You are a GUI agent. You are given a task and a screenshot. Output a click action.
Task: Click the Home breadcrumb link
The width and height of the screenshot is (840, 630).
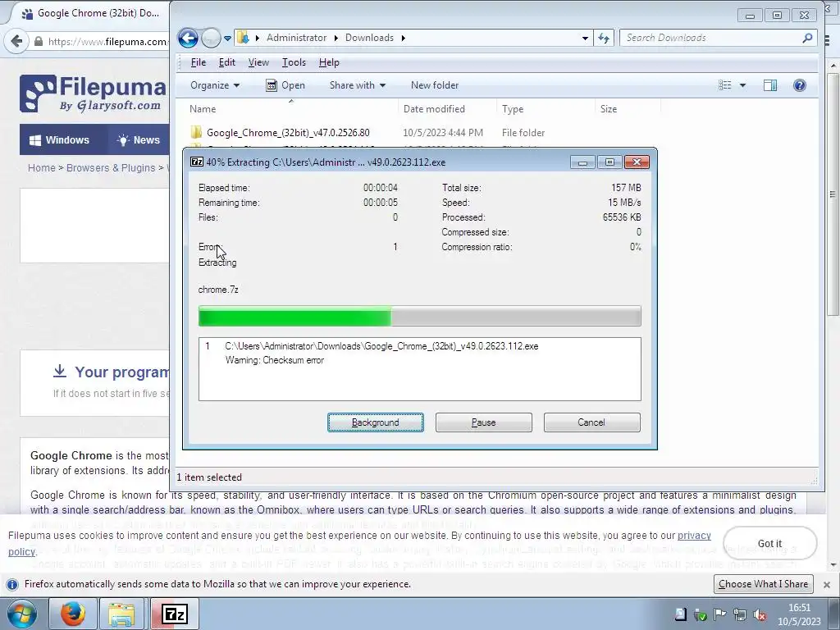41,167
